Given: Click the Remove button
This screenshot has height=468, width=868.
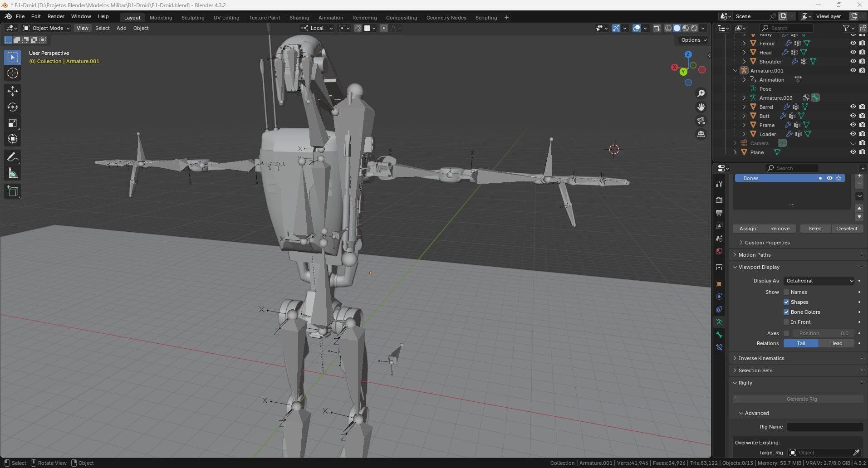Looking at the screenshot, I should (780, 229).
